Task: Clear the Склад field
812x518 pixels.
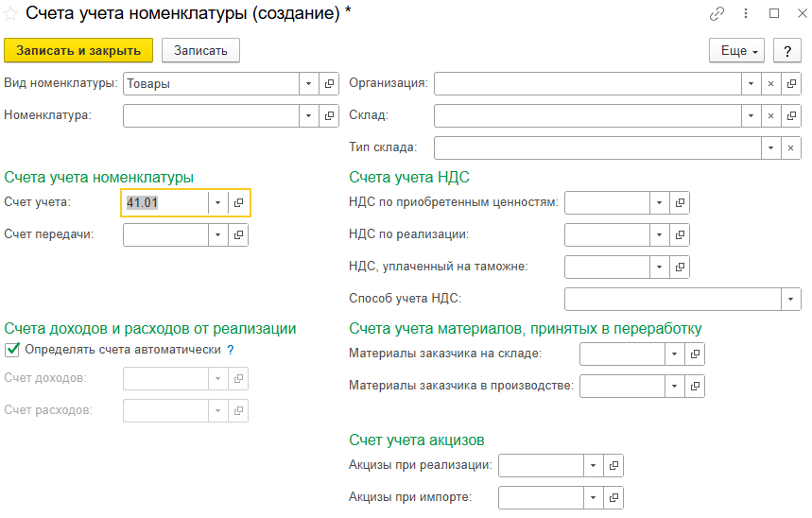Action: (x=770, y=115)
